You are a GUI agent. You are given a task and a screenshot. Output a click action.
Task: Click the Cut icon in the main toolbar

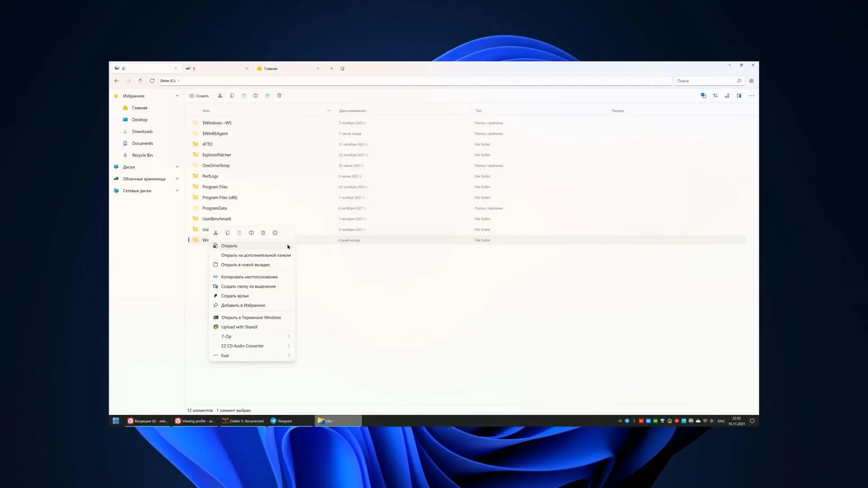220,96
